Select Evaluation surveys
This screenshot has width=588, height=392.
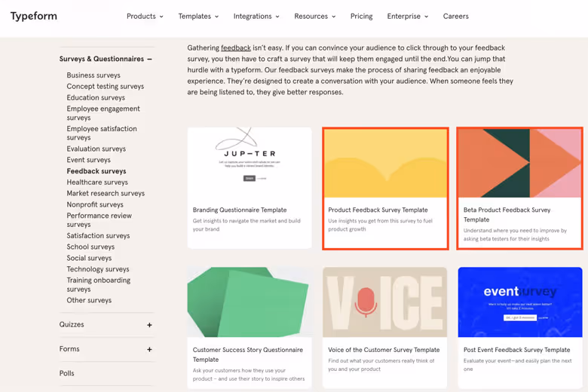96,149
